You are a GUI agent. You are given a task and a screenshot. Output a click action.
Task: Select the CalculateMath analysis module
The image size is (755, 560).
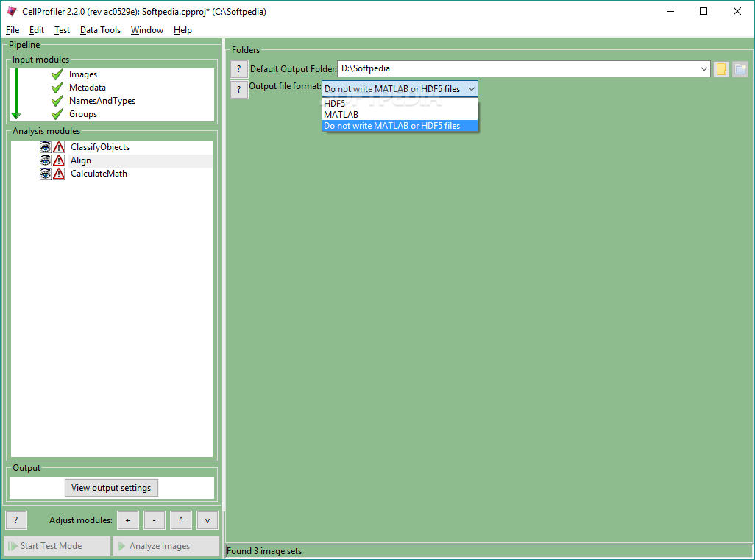99,174
